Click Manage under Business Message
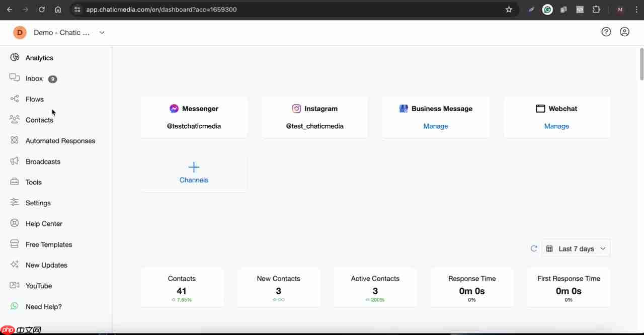Viewport: 644px width, 335px height. tap(436, 126)
